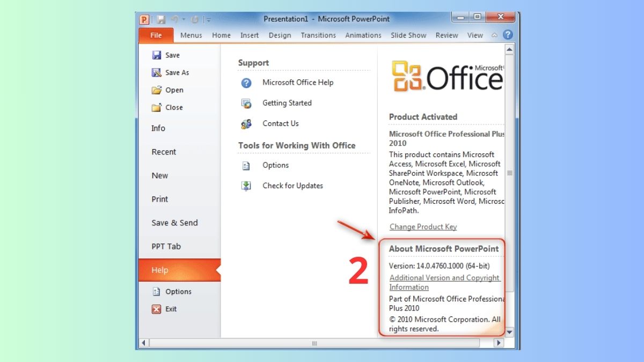The height and width of the screenshot is (362, 644).
Task: Switch to the Design tab
Action: pos(280,35)
